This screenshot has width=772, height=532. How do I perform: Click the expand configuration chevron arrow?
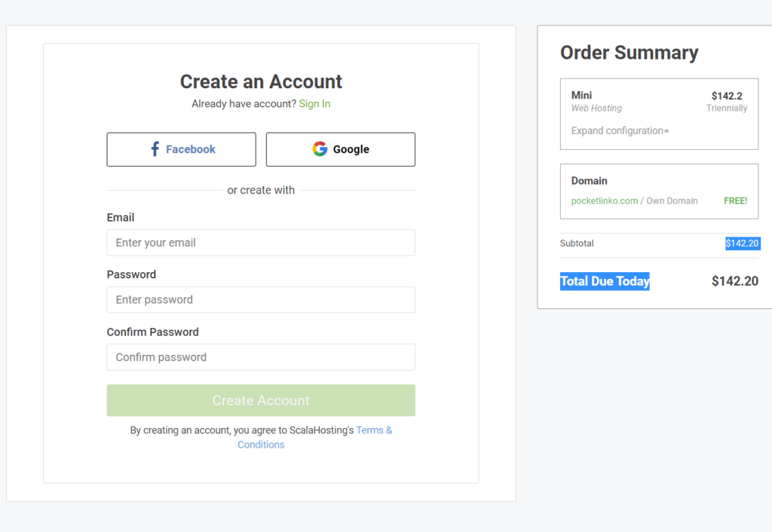(x=666, y=131)
